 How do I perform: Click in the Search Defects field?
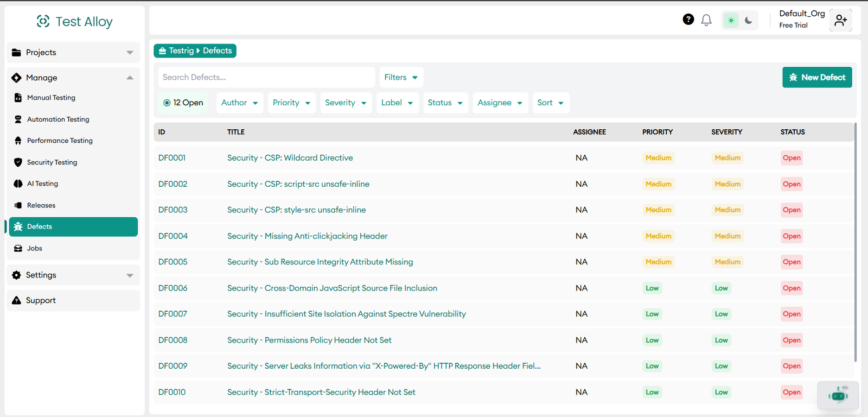pos(266,77)
